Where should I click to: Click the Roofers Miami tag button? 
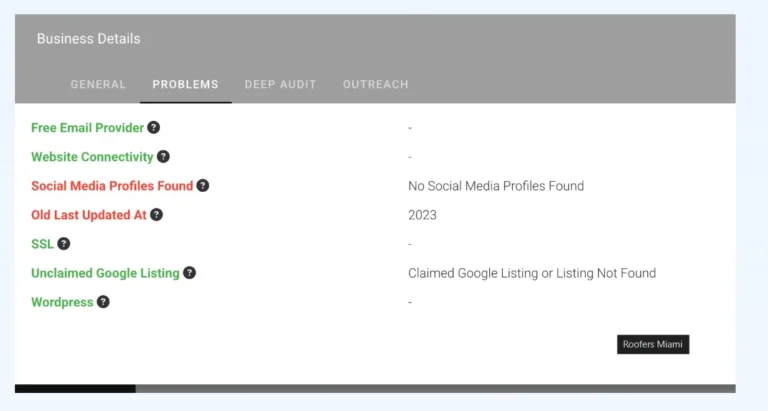click(x=653, y=344)
